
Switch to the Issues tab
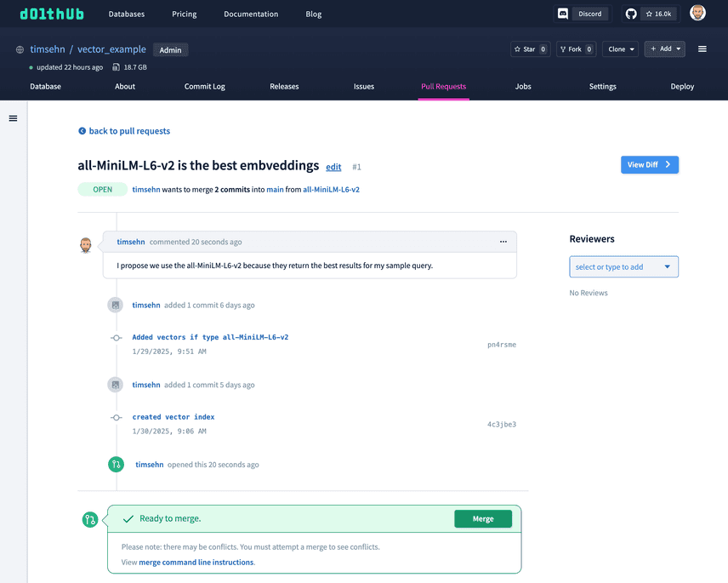(x=363, y=87)
